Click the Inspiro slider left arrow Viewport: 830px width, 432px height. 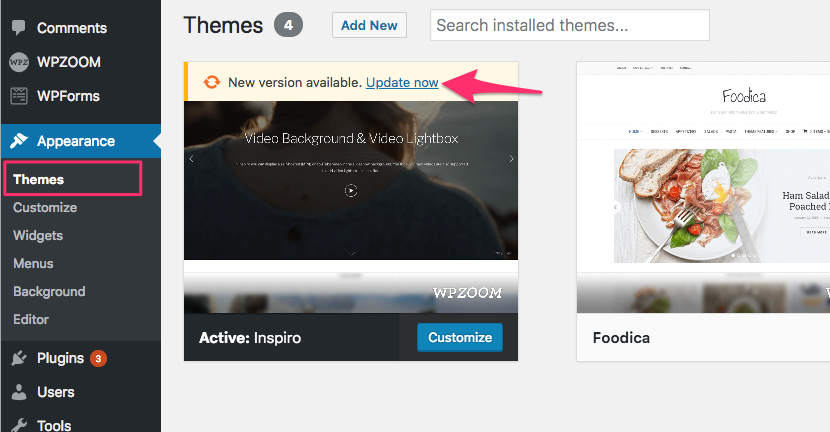point(191,158)
